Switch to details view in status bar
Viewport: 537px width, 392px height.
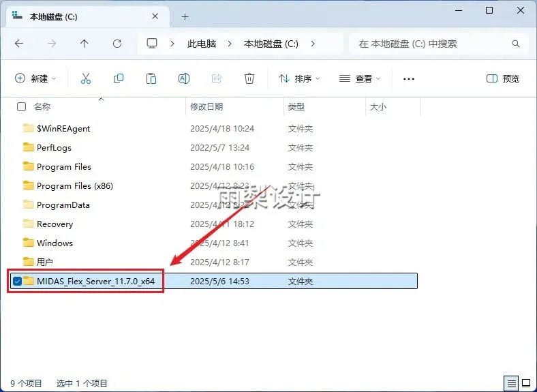point(512,383)
